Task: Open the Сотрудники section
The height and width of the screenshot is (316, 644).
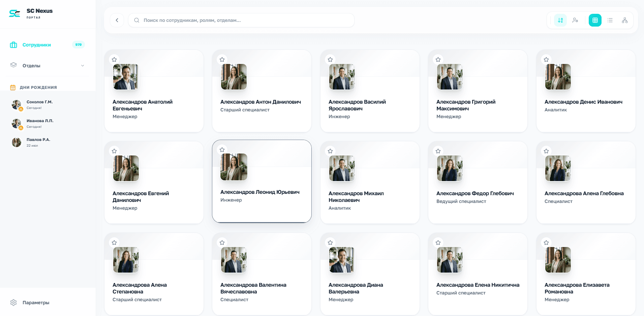Action: tap(48, 45)
